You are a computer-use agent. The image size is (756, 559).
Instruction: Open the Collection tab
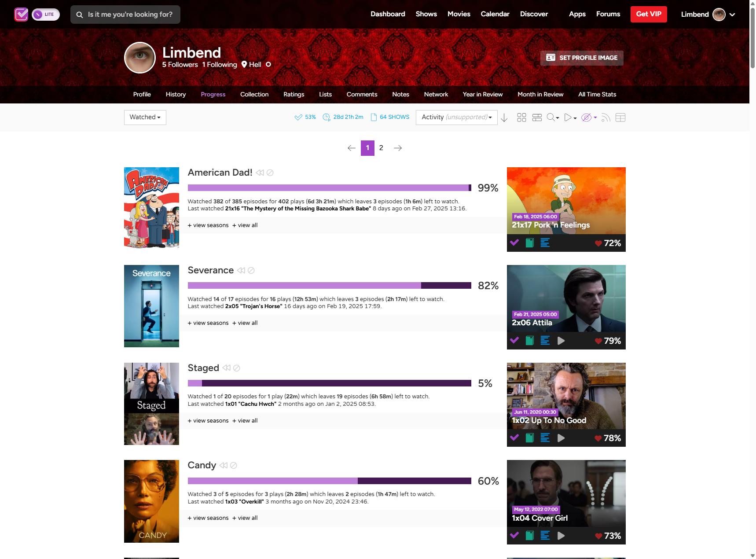(254, 95)
